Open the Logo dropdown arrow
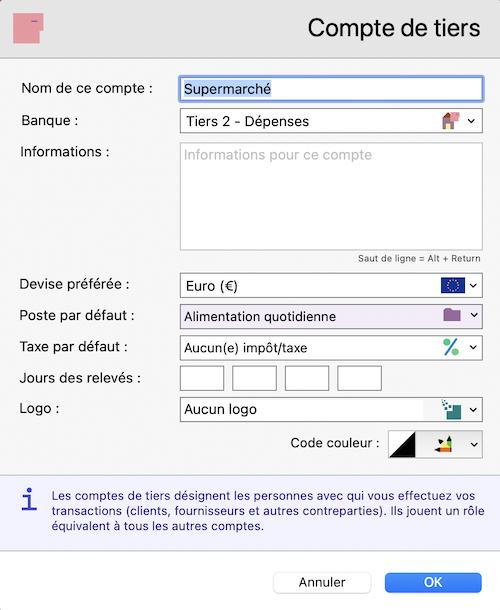Image resolution: width=500 pixels, height=610 pixels. [x=473, y=410]
